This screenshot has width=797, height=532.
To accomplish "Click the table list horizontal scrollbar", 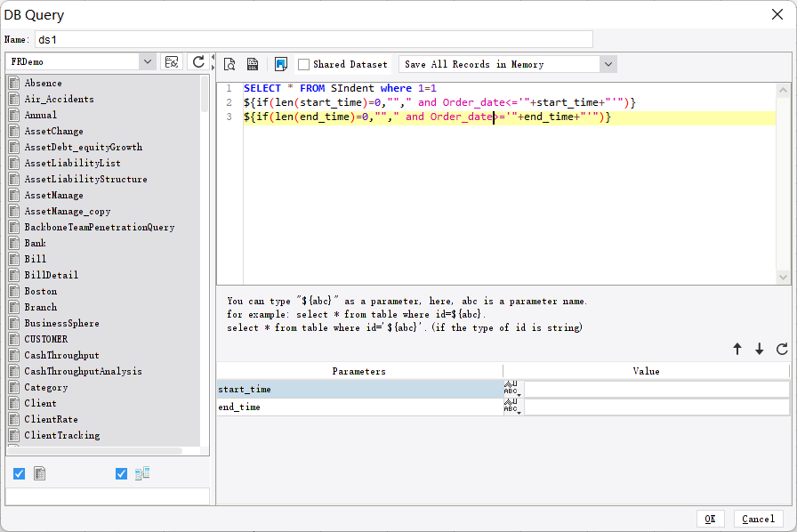I will 95,451.
